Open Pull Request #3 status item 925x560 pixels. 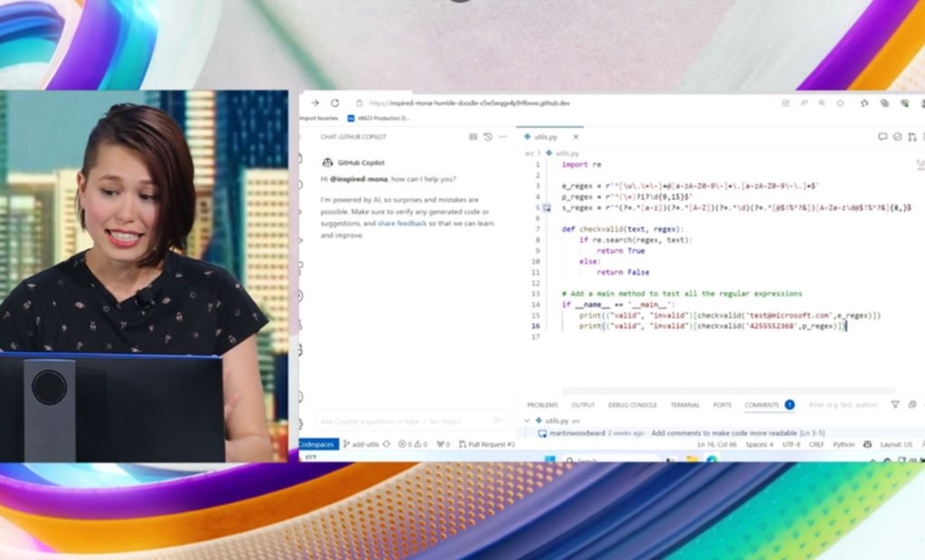pyautogui.click(x=487, y=444)
